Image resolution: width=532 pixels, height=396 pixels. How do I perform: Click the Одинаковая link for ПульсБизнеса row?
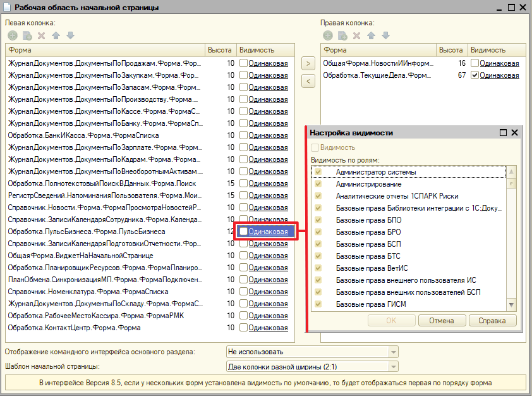point(268,232)
